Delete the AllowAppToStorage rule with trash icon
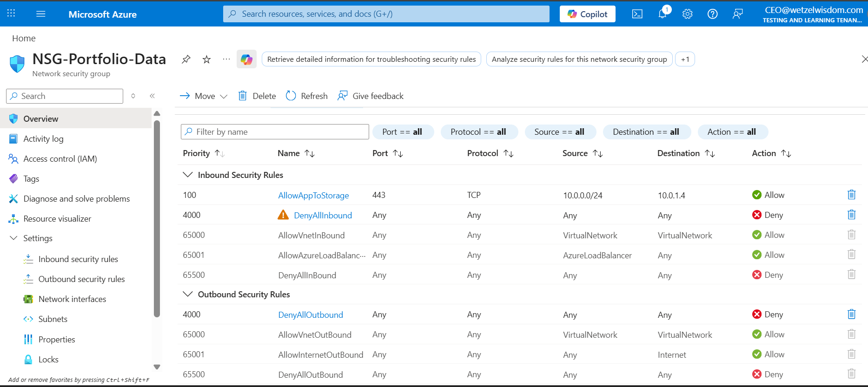 (851, 195)
